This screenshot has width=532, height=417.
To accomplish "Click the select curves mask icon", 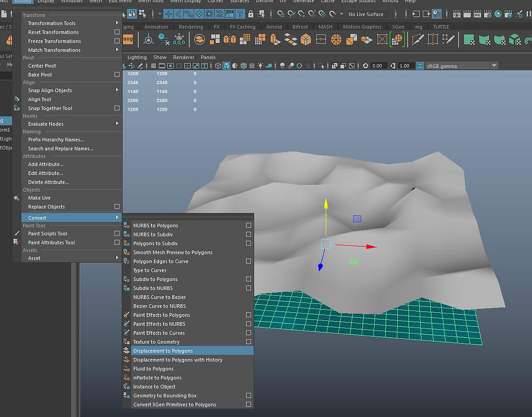I will tap(189, 14).
